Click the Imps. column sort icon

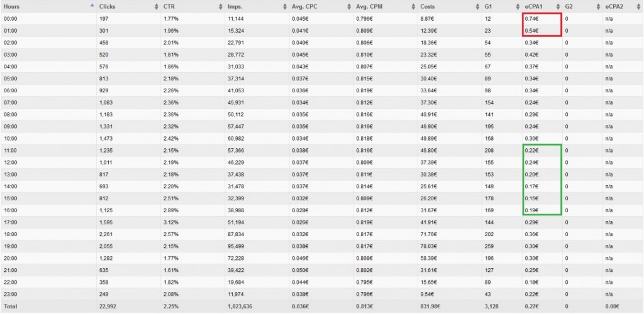pos(285,7)
